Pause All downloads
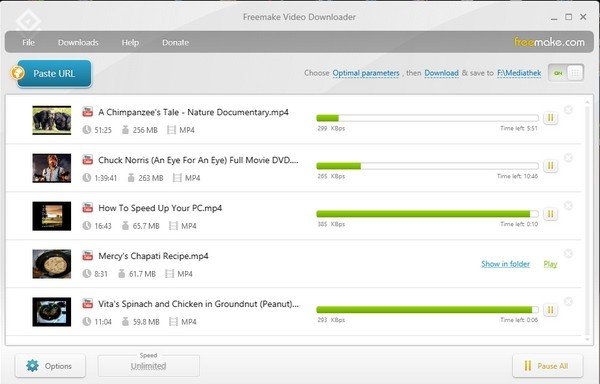The image size is (600, 384). tap(548, 366)
